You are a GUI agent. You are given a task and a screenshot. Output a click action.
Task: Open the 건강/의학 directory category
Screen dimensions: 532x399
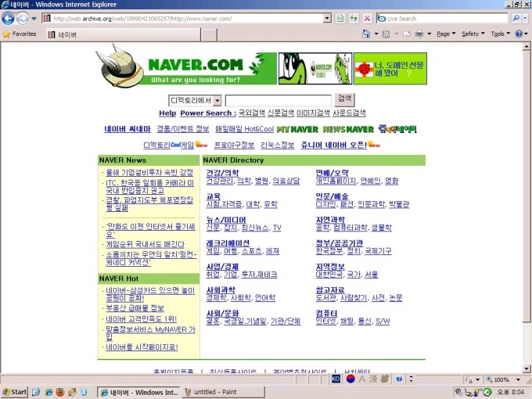(222, 173)
